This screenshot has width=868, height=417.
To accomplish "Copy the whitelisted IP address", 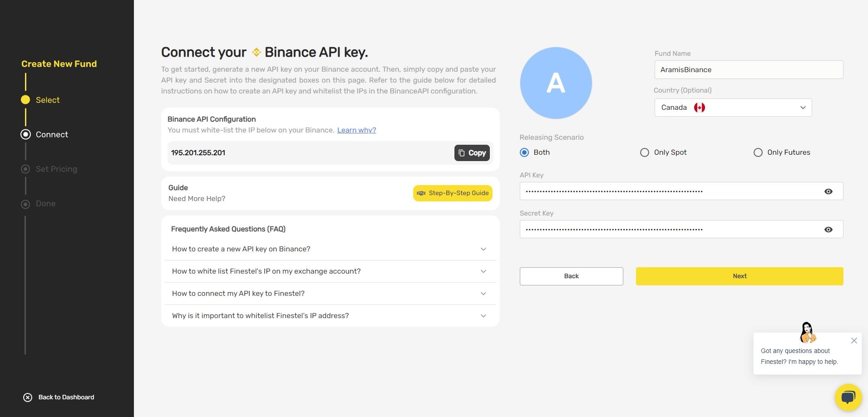I will click(x=472, y=153).
